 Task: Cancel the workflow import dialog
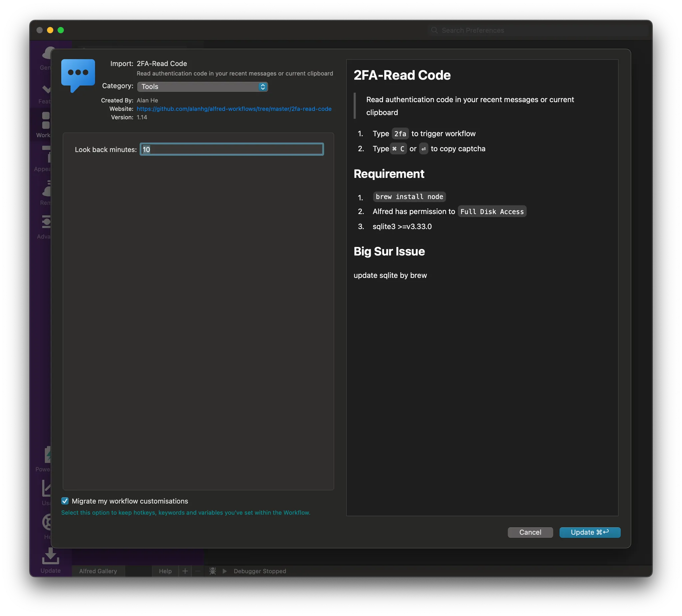(x=530, y=532)
